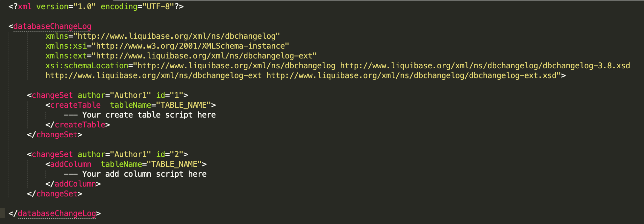Click text 'Your add column script here'

coord(144,174)
